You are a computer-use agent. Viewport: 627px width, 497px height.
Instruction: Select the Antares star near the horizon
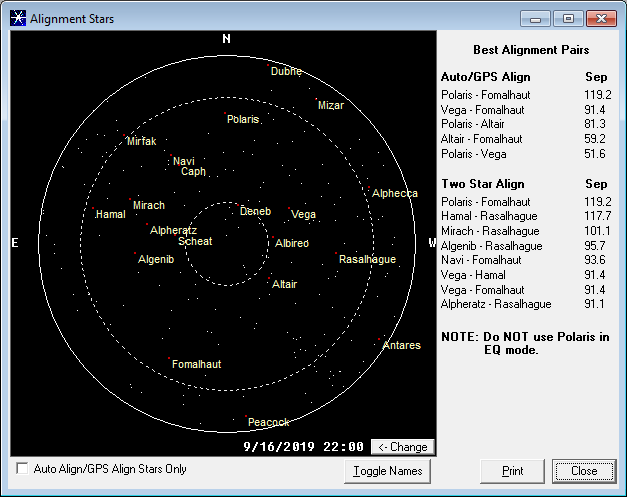tap(401, 346)
